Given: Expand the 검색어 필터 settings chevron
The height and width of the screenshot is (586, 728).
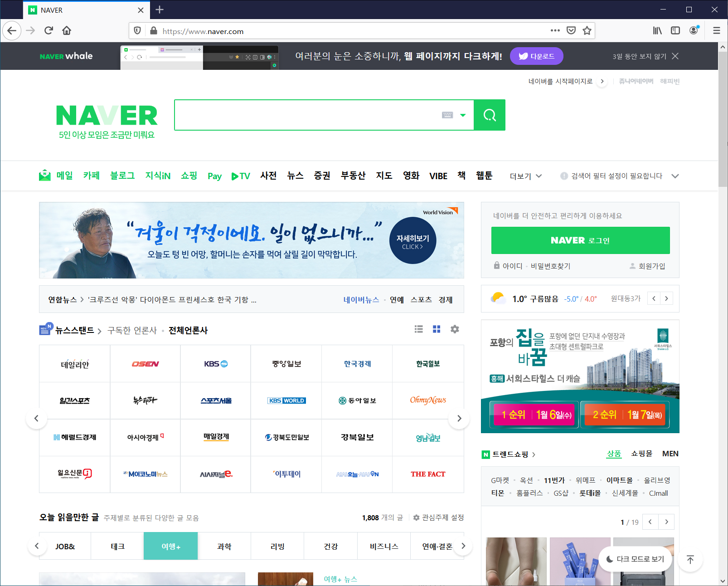Looking at the screenshot, I should (x=675, y=176).
